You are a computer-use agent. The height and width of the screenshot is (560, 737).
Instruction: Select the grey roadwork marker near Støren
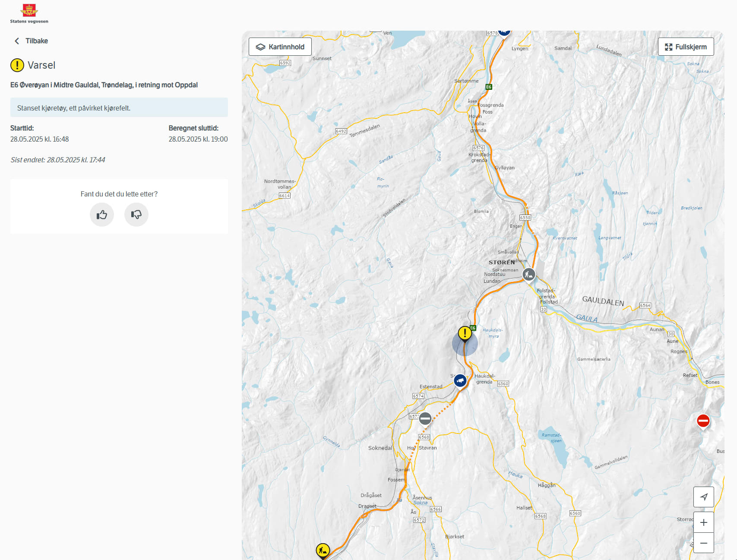(x=529, y=274)
